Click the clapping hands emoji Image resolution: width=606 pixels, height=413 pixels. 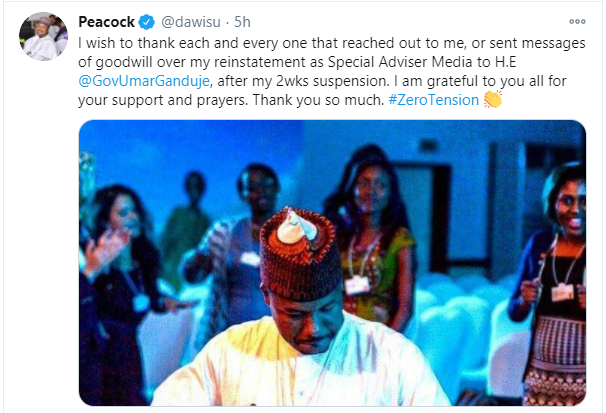point(492,99)
